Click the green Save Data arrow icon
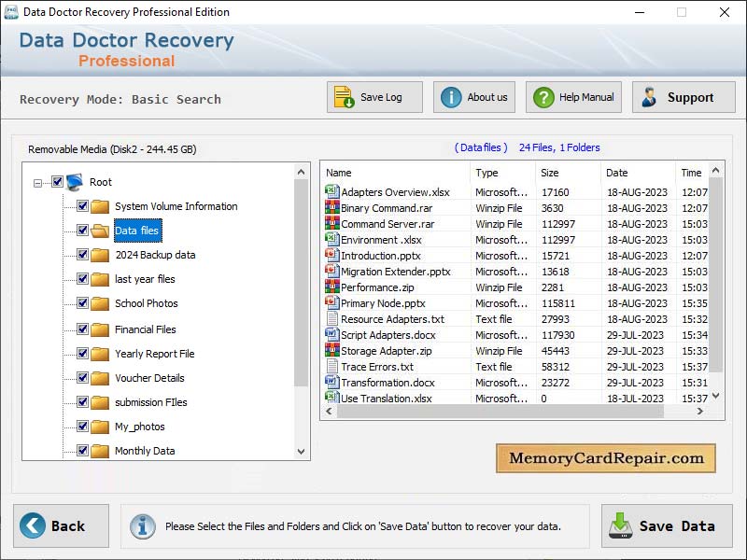Screen dimensions: 747x560 pos(618,525)
